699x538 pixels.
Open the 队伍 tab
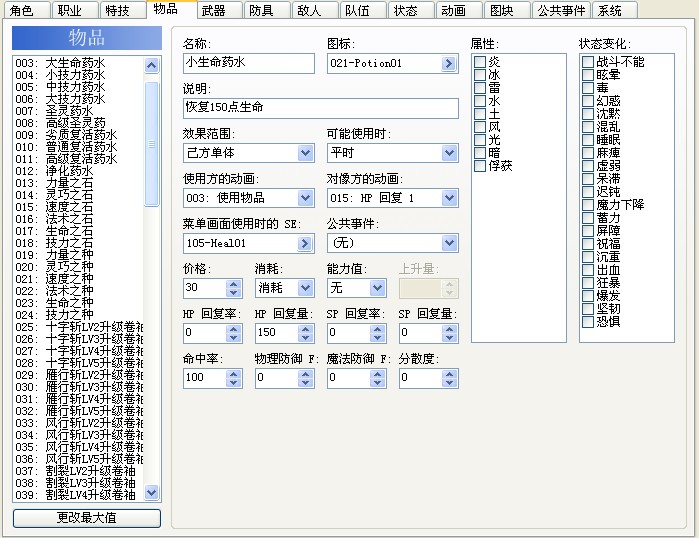point(363,10)
